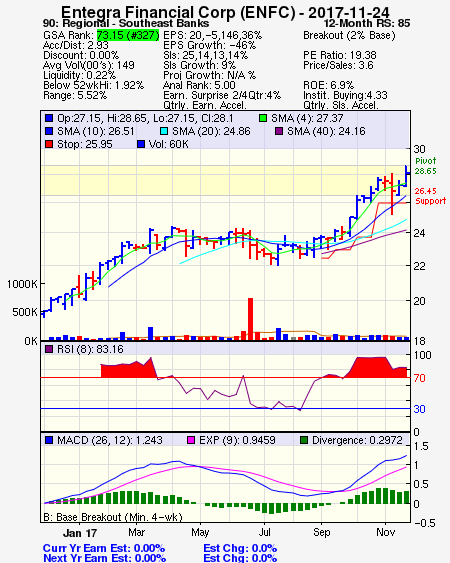The width and height of the screenshot is (450, 563).
Task: Click the Base Breakout note in MACD panel
Action: point(113,517)
